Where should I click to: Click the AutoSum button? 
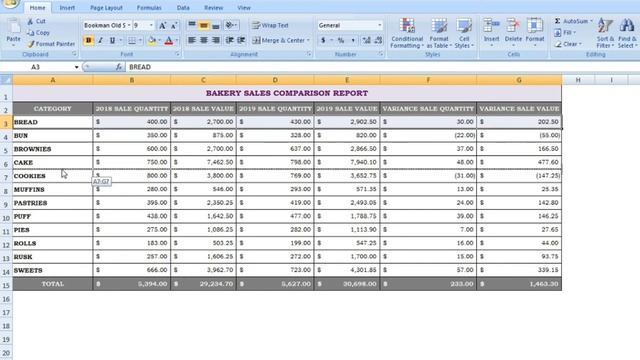coord(571,21)
